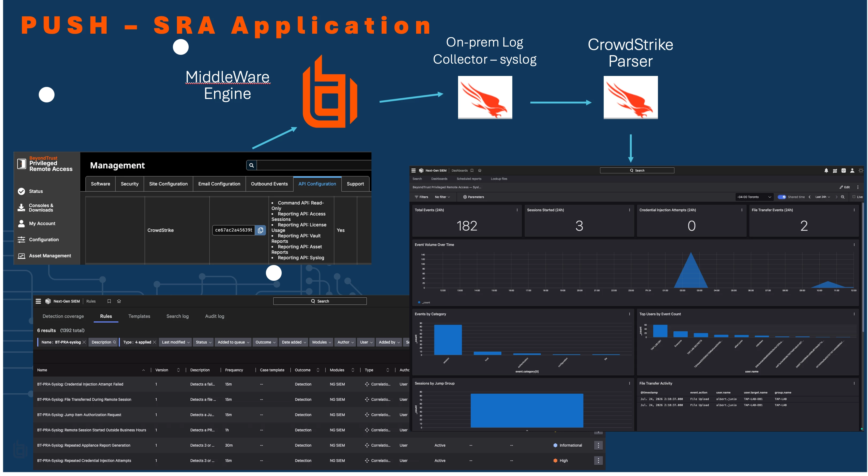The image size is (868, 476).
Task: Open the dashboard's three-dot menu next to Edit
Action: point(858,187)
